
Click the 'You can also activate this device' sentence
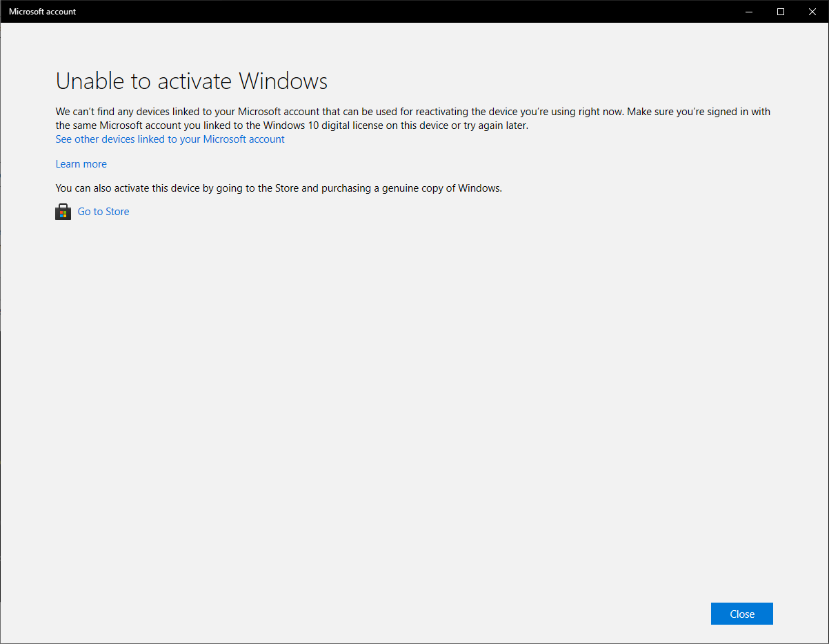(x=279, y=188)
